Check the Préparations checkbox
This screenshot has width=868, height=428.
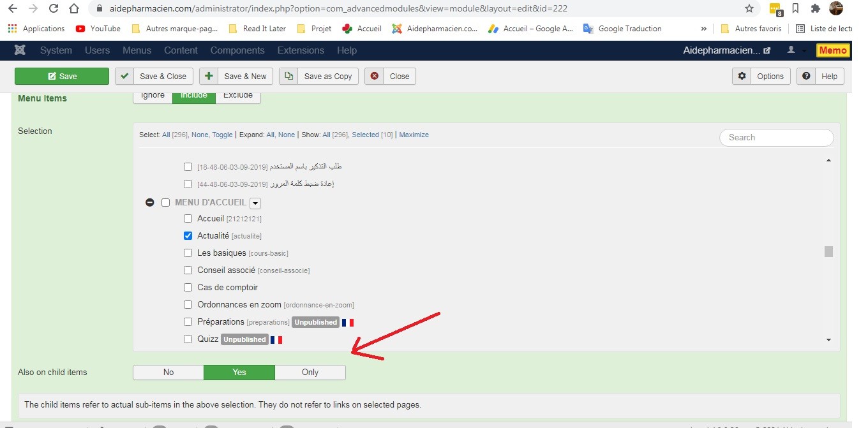click(188, 321)
